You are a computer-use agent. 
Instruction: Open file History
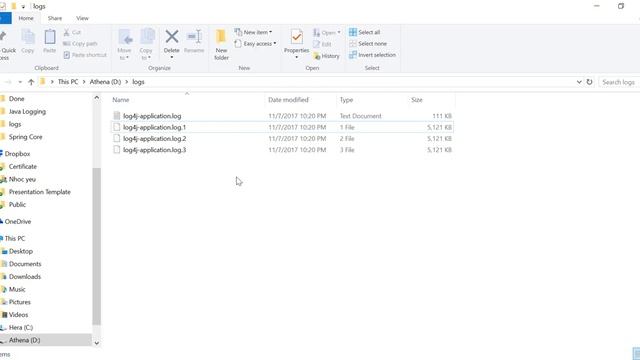(x=326, y=56)
